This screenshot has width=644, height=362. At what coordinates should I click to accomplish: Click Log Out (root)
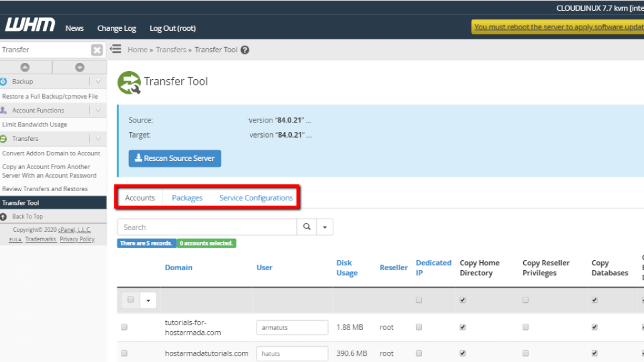coord(172,28)
